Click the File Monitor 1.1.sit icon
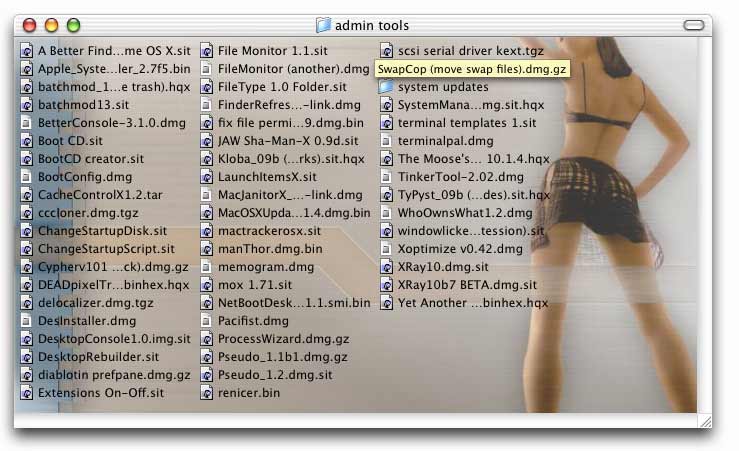 206,50
